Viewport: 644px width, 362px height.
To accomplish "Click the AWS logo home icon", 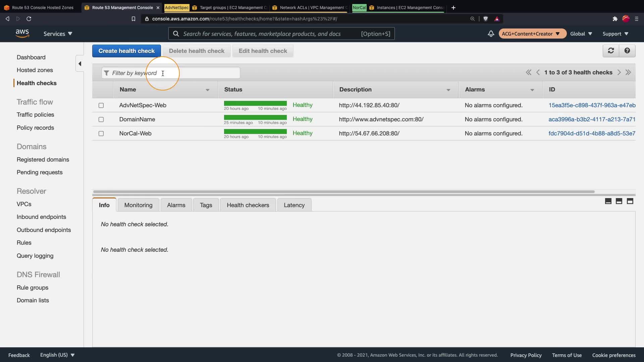I will (x=22, y=34).
